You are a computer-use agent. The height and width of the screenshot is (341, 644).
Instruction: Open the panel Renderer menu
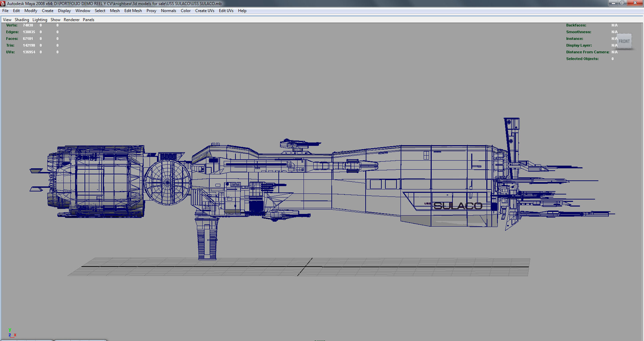pos(72,20)
